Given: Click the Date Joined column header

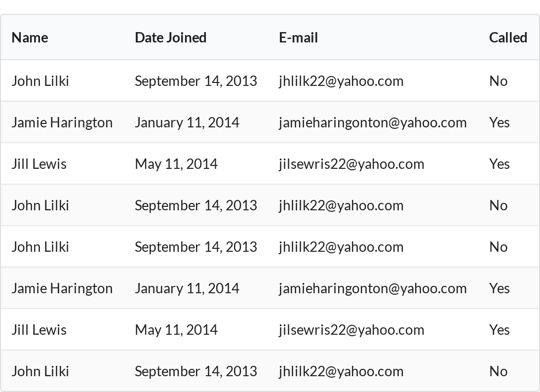Looking at the screenshot, I should [x=170, y=38].
